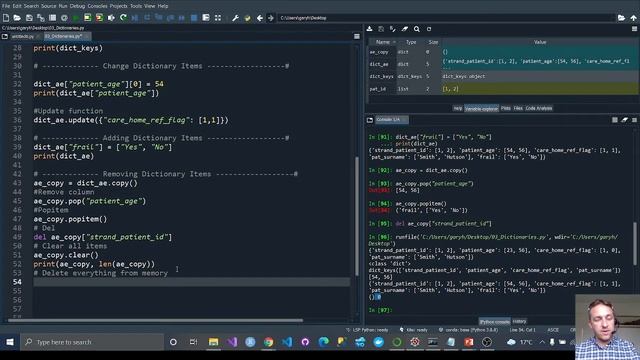Switch to the Code Analysis tab
This screenshot has width=640, height=360.
coord(539,108)
